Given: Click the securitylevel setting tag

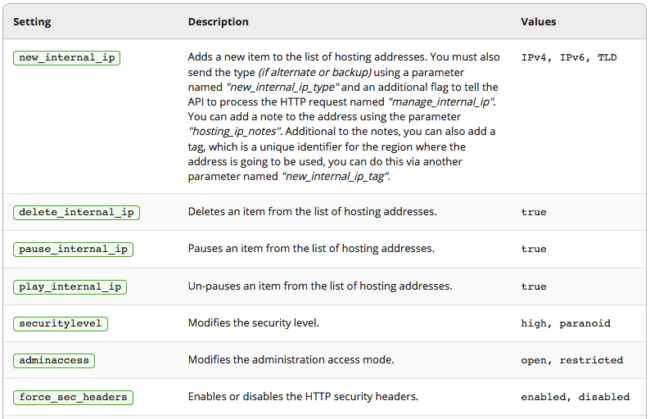Looking at the screenshot, I should (60, 324).
